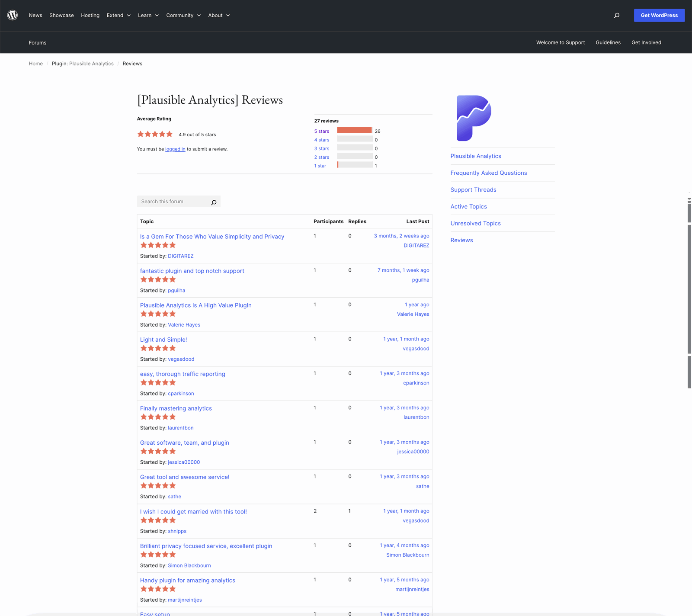Click the magnifier icon in the forum search box
The width and height of the screenshot is (692, 616).
[x=213, y=202]
